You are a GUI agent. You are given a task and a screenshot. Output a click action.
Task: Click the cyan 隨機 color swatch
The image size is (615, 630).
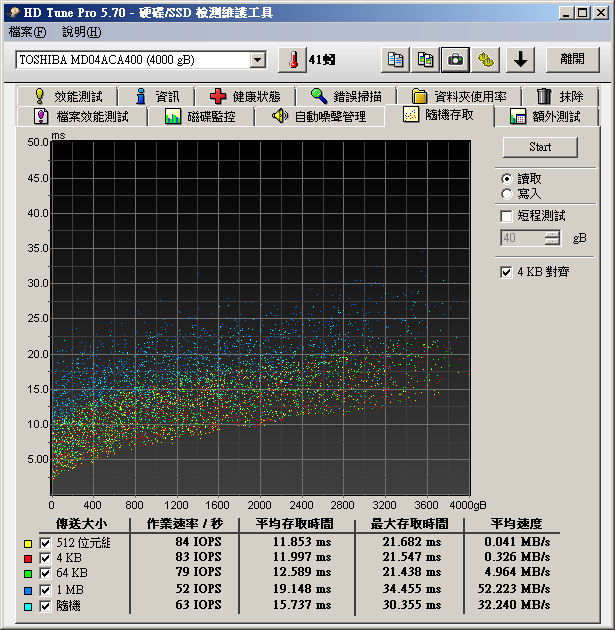[x=28, y=607]
